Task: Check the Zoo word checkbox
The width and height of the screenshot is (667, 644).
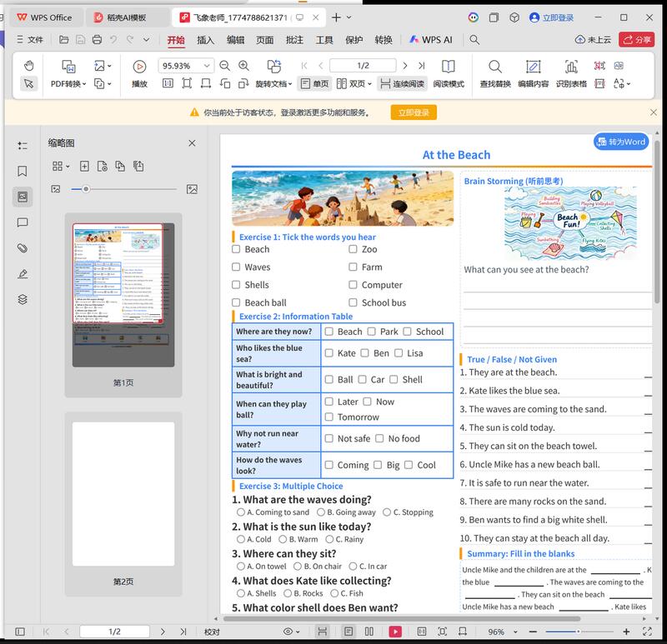Action: coord(354,249)
